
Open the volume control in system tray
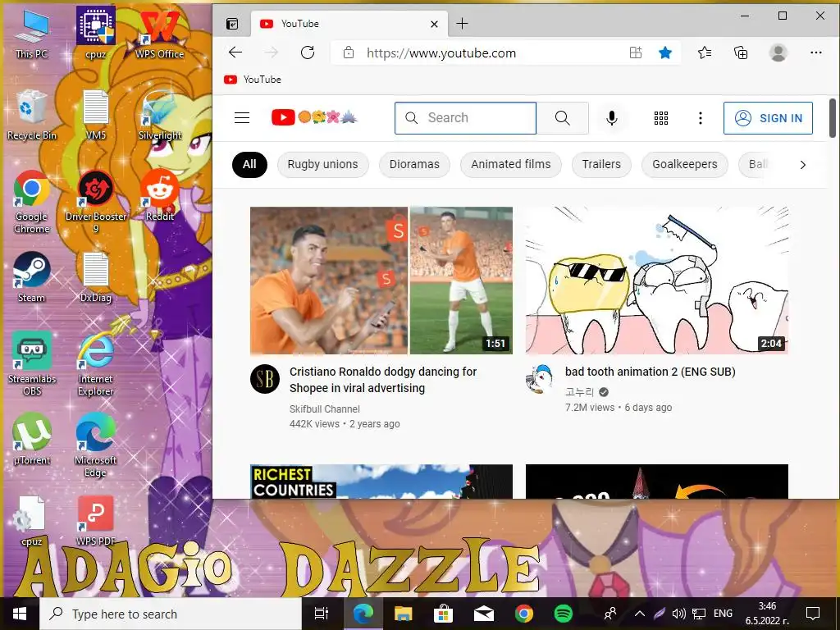pyautogui.click(x=678, y=614)
